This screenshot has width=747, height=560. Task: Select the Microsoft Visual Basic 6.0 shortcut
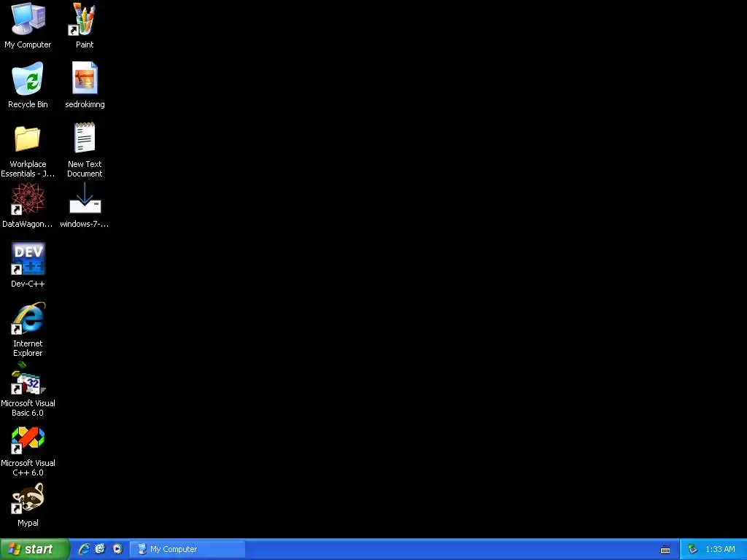(28, 389)
